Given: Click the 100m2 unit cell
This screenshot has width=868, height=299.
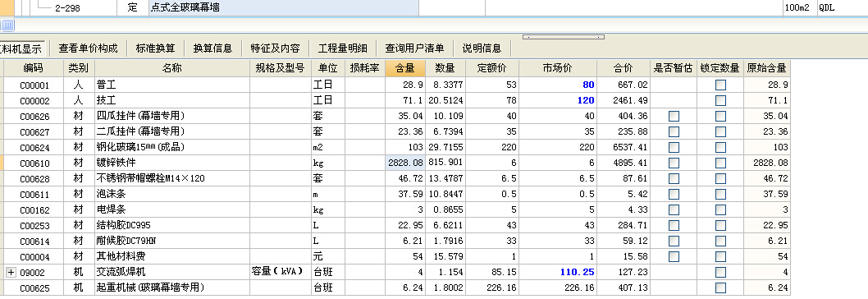Looking at the screenshot, I should coord(799,7).
